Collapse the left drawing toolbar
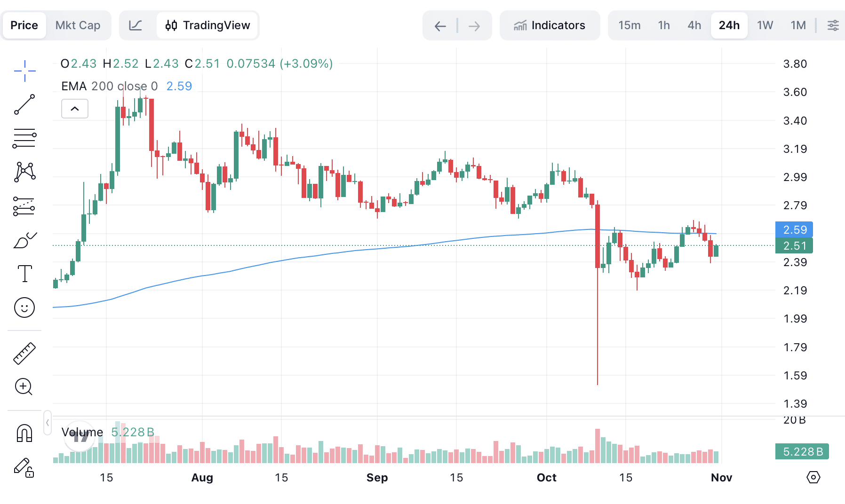This screenshot has width=845, height=504. click(48, 423)
